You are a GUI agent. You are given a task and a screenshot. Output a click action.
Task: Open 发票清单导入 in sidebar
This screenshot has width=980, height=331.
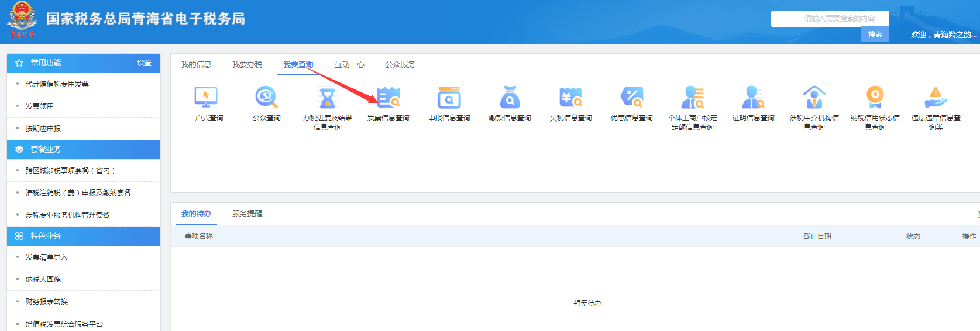click(47, 257)
